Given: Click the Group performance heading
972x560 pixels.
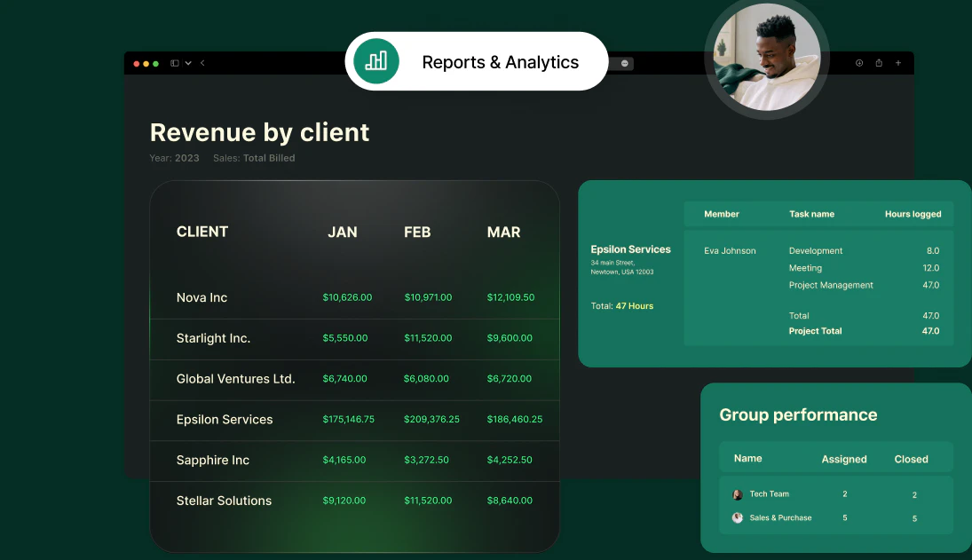Looking at the screenshot, I should tap(798, 414).
